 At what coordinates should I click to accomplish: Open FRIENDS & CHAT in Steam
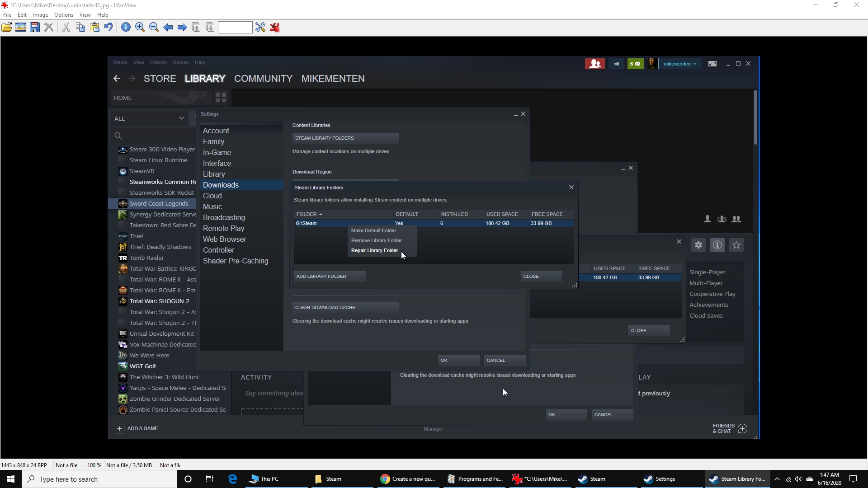click(730, 429)
